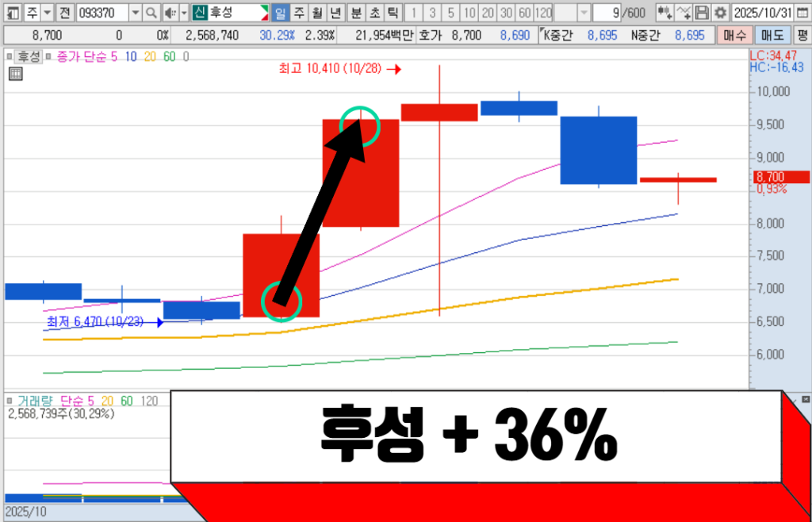
Task: Click the speaker sound icon
Action: pyautogui.click(x=169, y=13)
